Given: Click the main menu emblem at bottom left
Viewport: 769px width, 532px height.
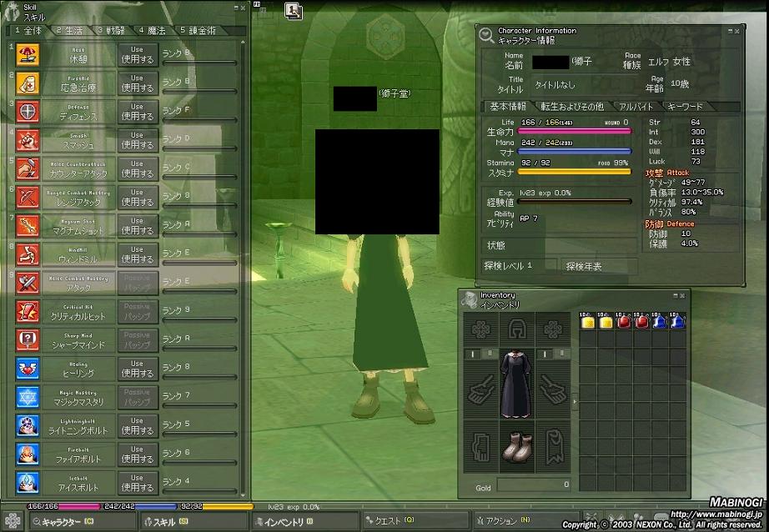Looking at the screenshot, I should click(12, 521).
